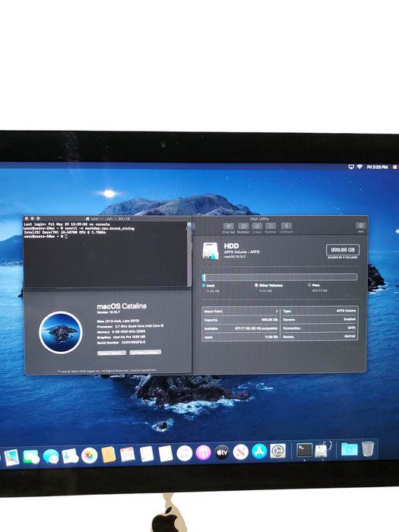This screenshot has height=532, width=399.
Task: Click the Disk Utility icon in the Dock
Action: coord(322,450)
